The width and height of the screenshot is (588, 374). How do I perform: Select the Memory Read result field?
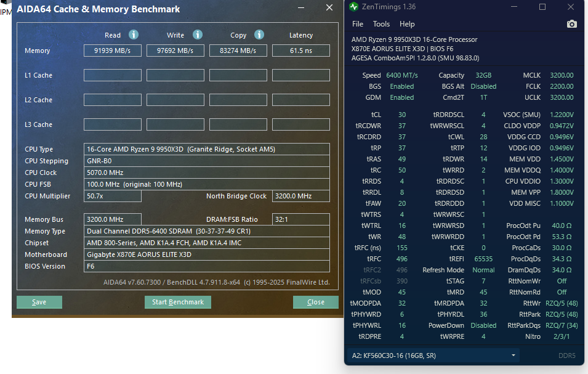[x=113, y=51]
